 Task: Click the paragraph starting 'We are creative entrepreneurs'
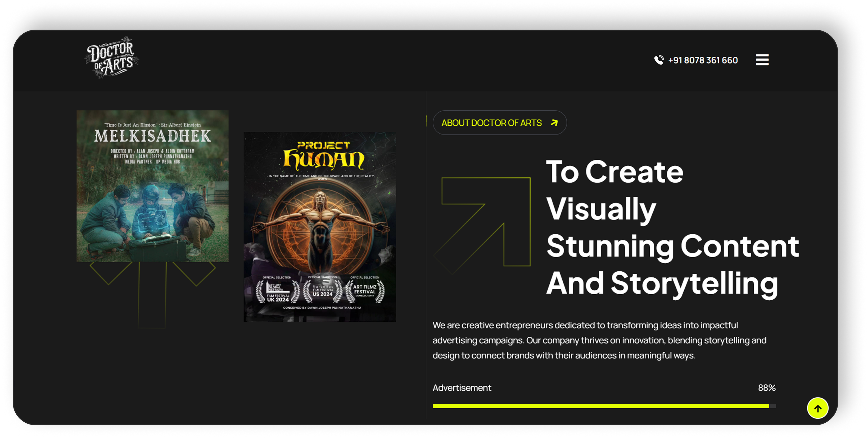599,340
